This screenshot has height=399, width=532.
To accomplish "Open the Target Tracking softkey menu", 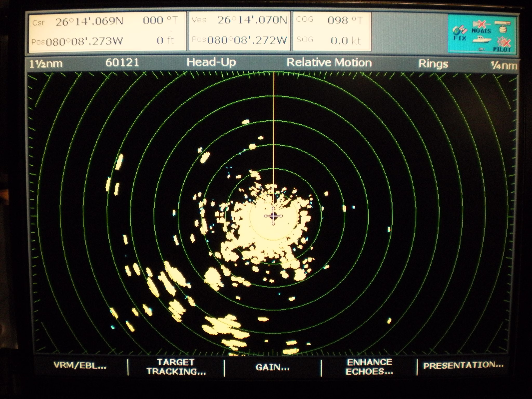I will [x=176, y=367].
